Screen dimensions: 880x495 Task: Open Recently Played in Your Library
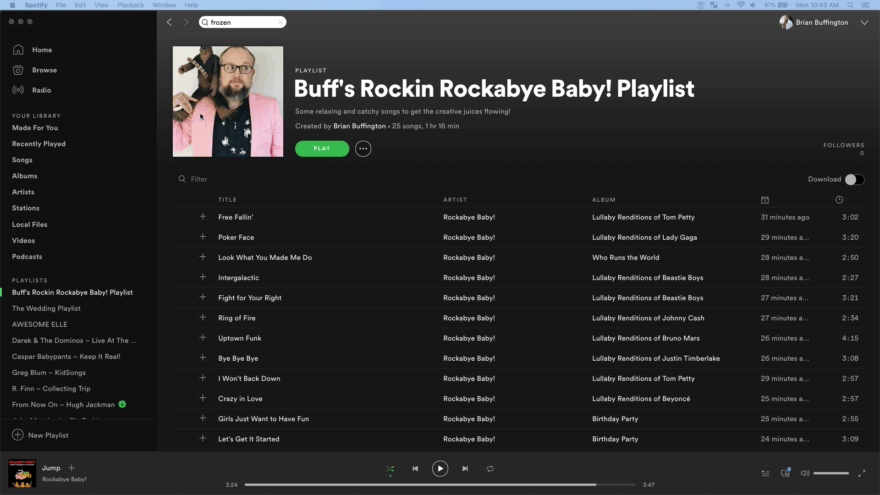coord(39,144)
